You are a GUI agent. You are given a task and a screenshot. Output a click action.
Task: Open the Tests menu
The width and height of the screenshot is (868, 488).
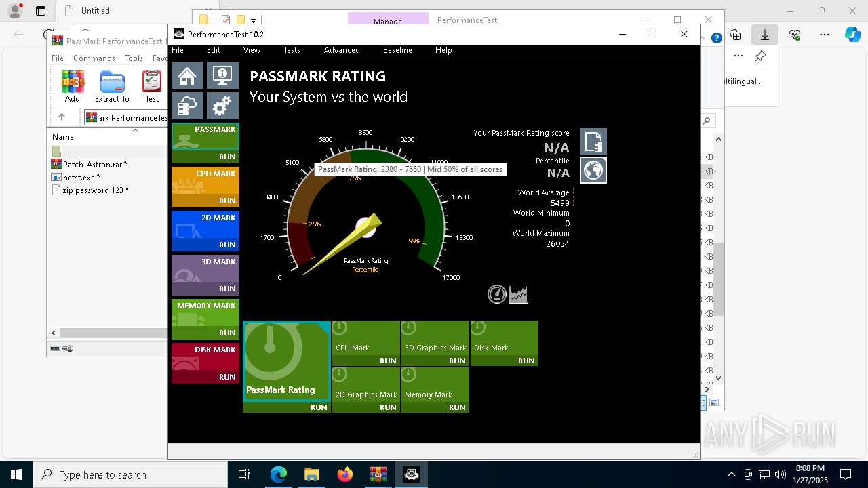tap(292, 50)
